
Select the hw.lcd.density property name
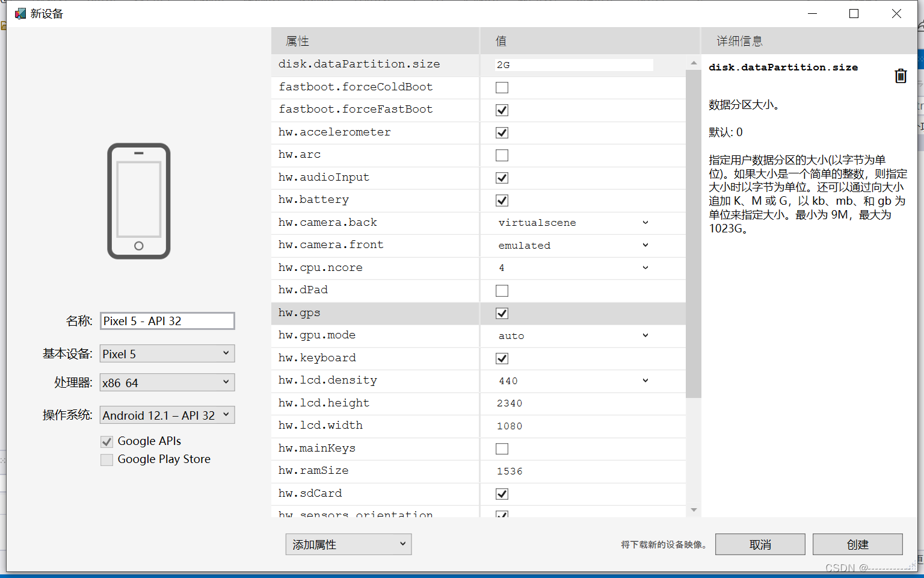[x=328, y=381]
